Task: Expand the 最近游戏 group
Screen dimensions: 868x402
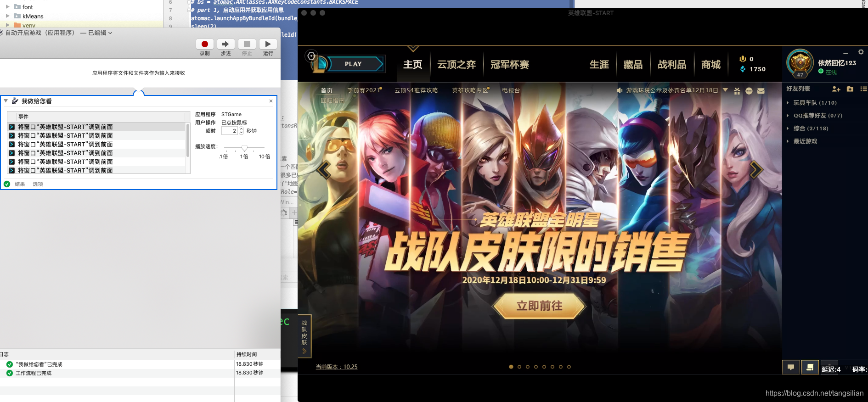Action: pyautogui.click(x=788, y=141)
